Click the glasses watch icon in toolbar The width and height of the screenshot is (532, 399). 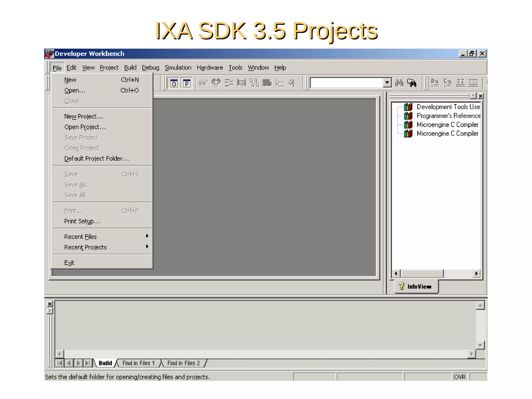tap(203, 83)
